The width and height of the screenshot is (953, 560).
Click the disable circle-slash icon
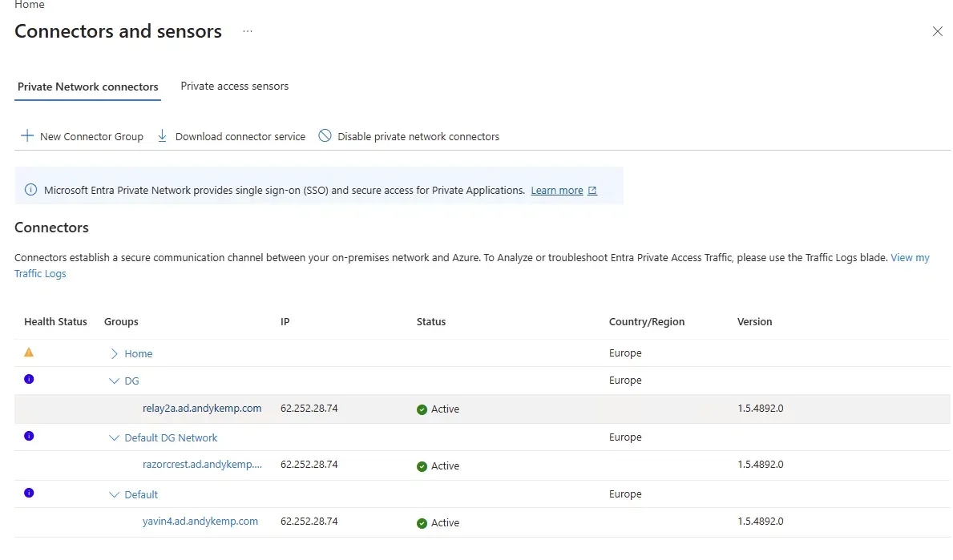[325, 135]
